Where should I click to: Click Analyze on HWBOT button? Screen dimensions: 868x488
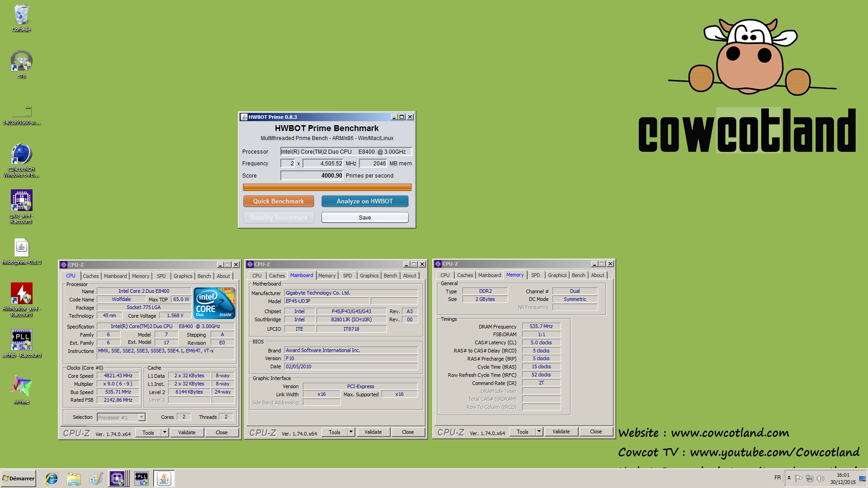pos(365,201)
